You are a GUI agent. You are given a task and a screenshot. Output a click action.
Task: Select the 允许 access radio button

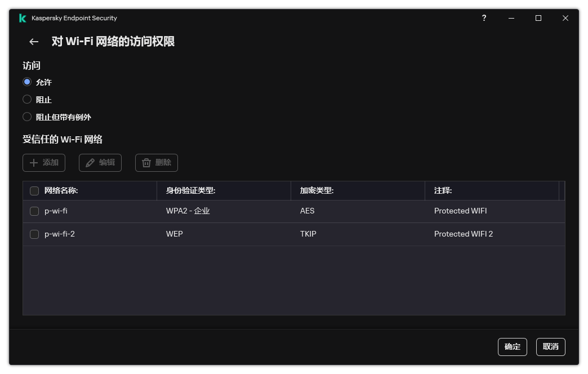(x=27, y=82)
